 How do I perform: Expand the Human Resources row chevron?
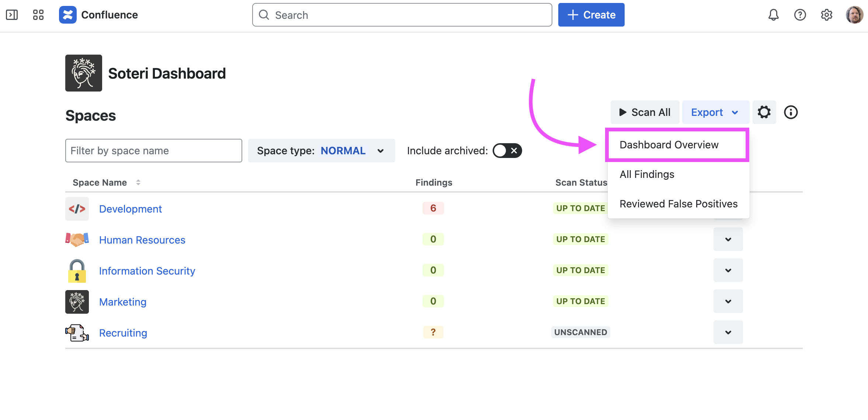click(728, 239)
